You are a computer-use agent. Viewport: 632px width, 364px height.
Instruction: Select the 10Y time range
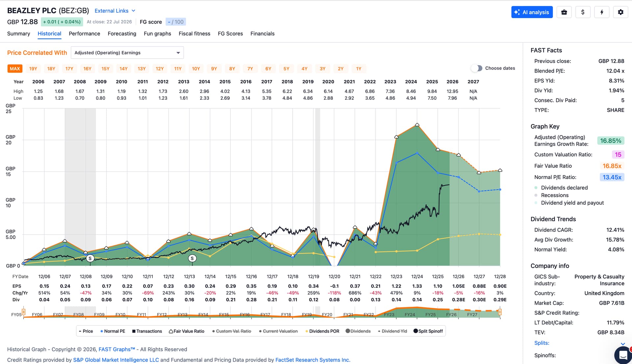tap(196, 68)
